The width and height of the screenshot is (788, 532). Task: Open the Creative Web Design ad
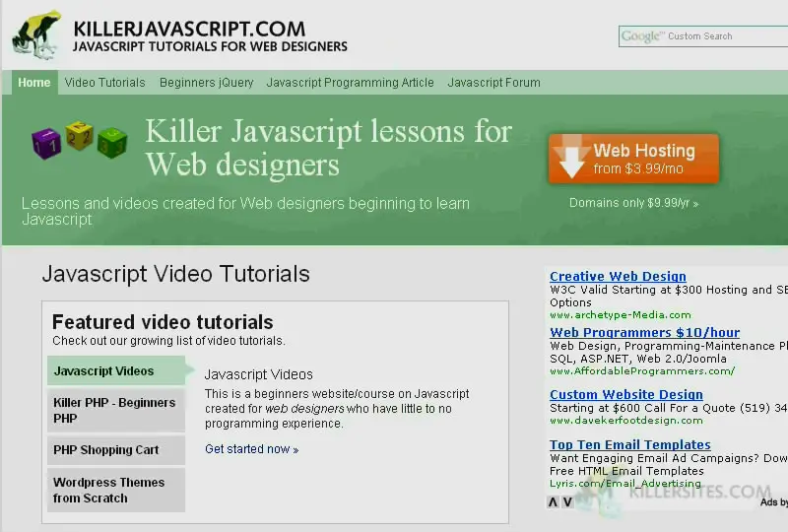(618, 276)
